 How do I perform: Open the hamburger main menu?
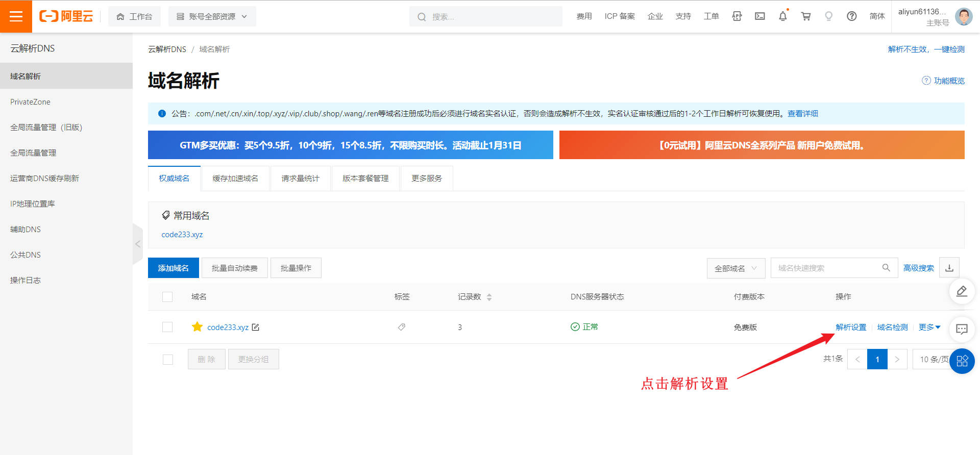point(16,16)
